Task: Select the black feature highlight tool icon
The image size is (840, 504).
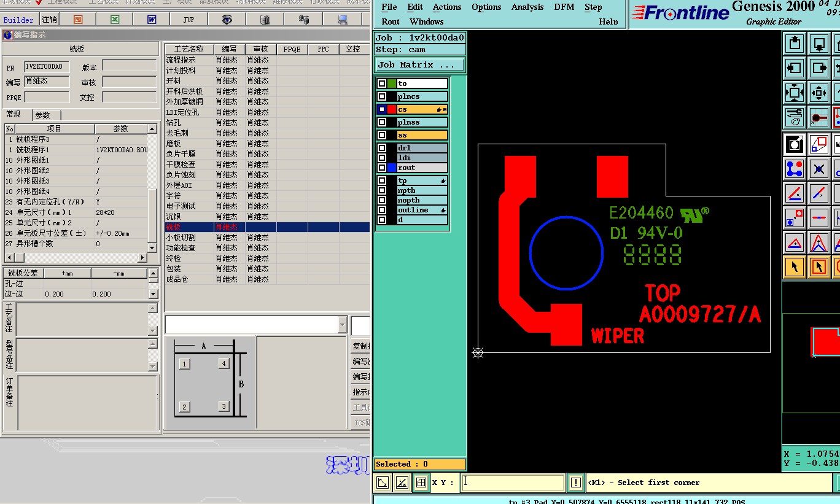Action: (795, 144)
